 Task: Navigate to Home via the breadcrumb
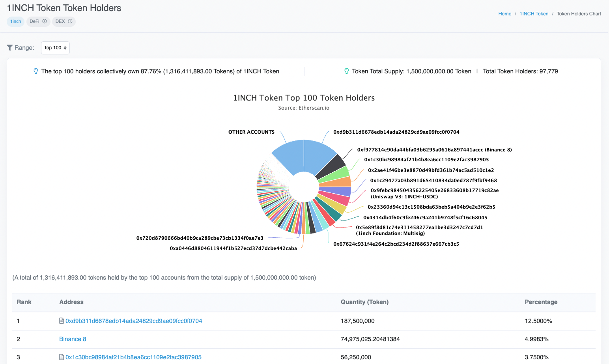(505, 13)
